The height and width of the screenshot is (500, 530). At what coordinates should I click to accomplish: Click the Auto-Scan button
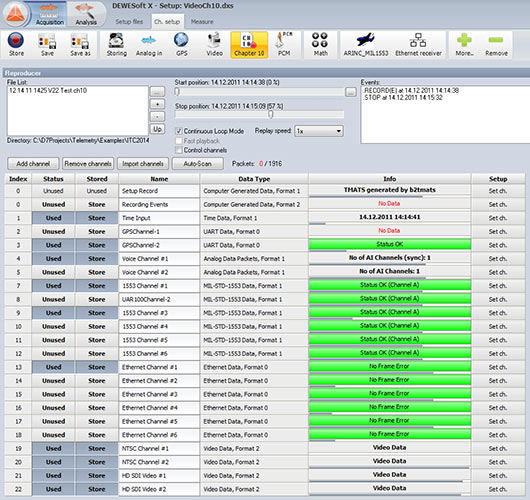[198, 164]
